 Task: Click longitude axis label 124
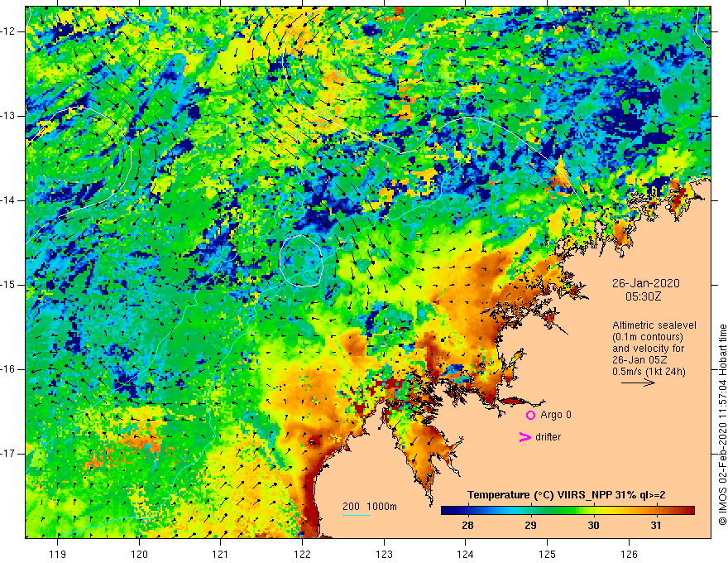click(x=466, y=554)
